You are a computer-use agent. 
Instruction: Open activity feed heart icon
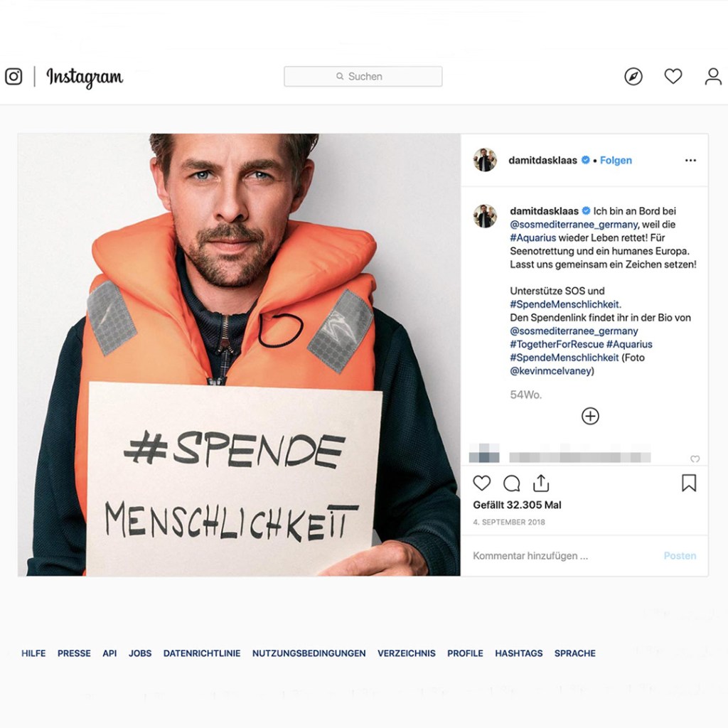[673, 77]
